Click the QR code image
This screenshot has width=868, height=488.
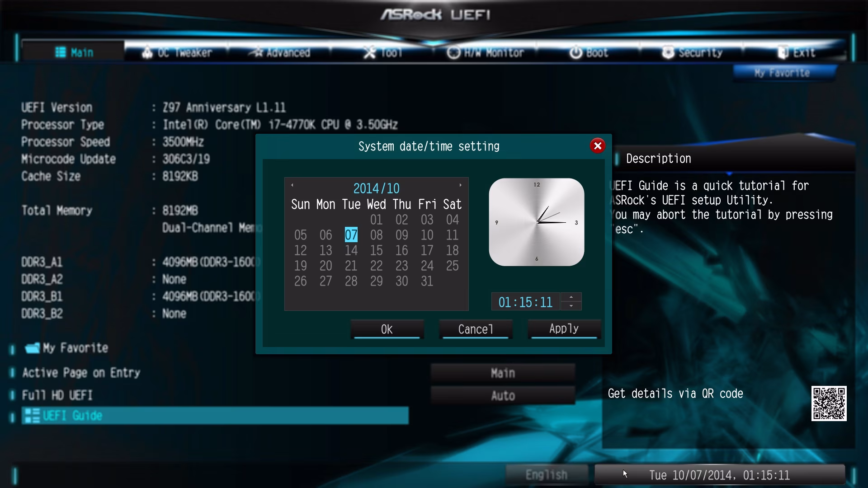pos(829,404)
